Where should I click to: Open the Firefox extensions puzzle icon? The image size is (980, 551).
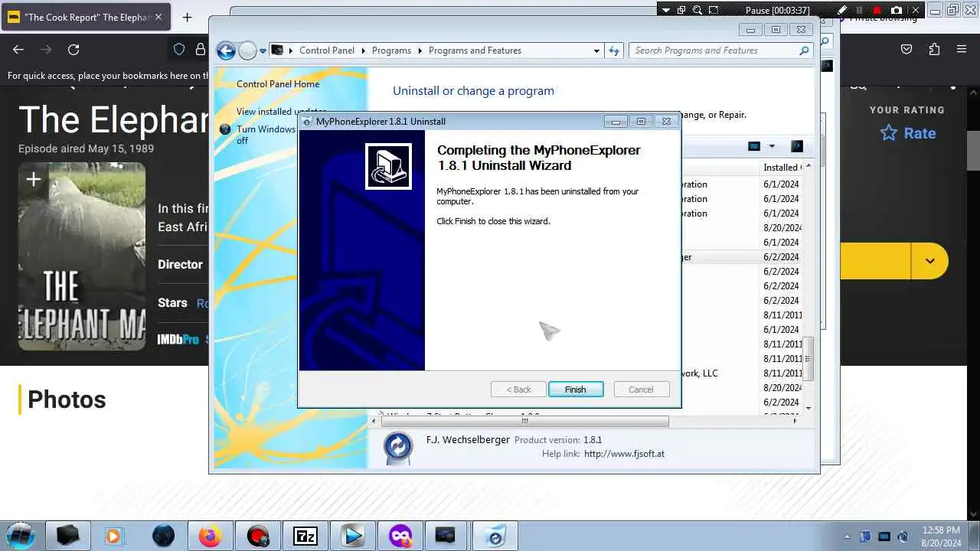point(934,49)
